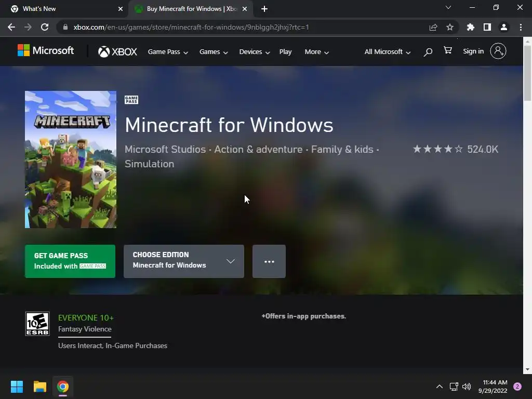Viewport: 532px width, 399px height.
Task: Open Simulation genre link
Action: (x=149, y=164)
